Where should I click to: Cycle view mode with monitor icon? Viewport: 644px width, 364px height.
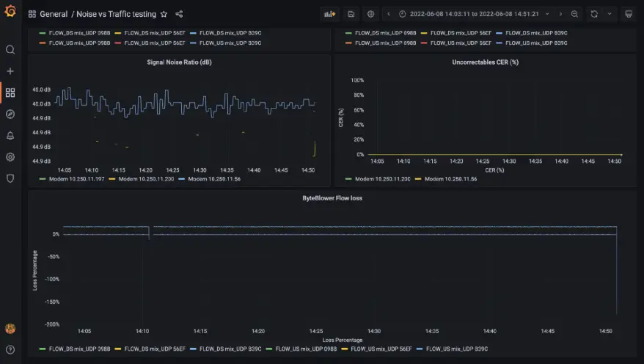click(x=629, y=14)
